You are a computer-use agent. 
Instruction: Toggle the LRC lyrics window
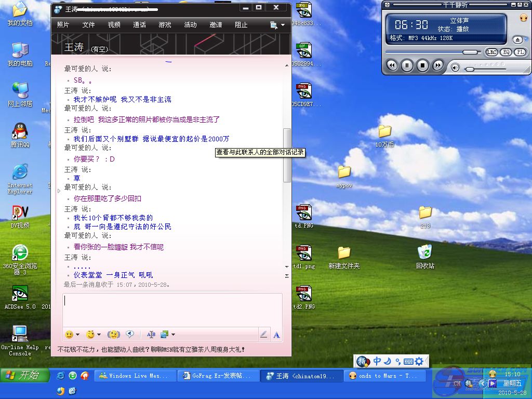[491, 52]
